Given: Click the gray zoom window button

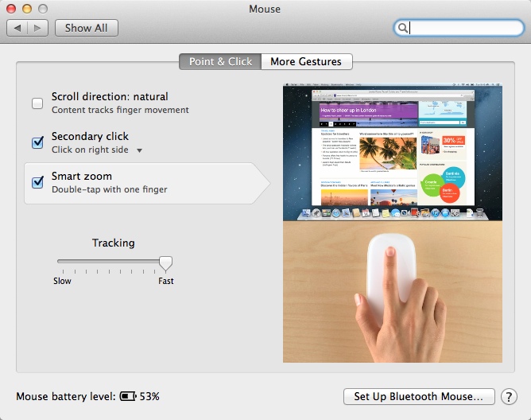Looking at the screenshot, I should [43, 9].
